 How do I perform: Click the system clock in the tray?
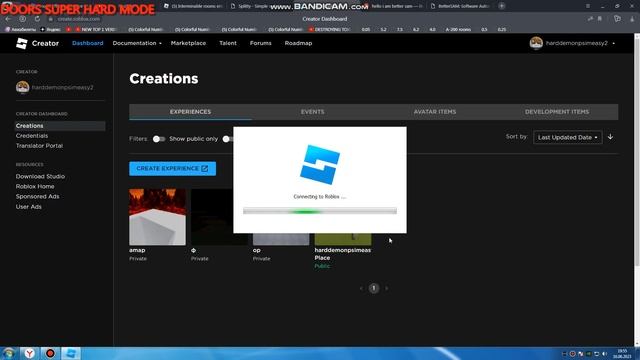[622, 353]
